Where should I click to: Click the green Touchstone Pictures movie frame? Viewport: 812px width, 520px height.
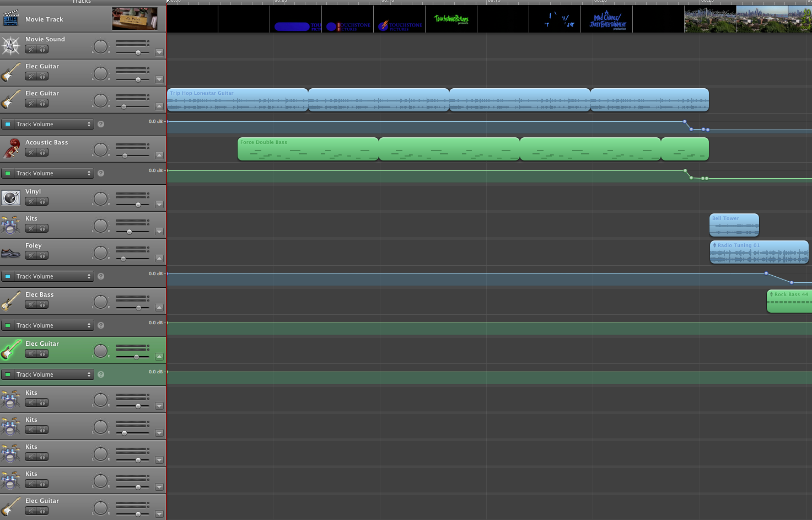451,19
